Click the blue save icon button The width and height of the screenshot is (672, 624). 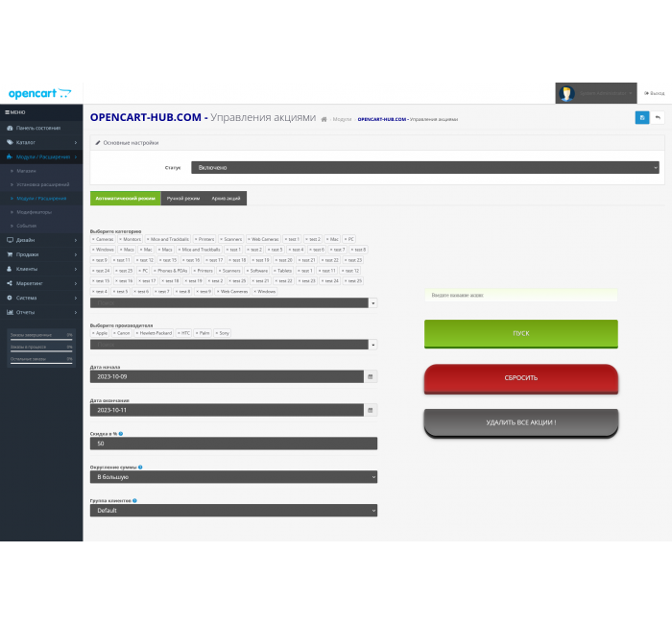[641, 117]
